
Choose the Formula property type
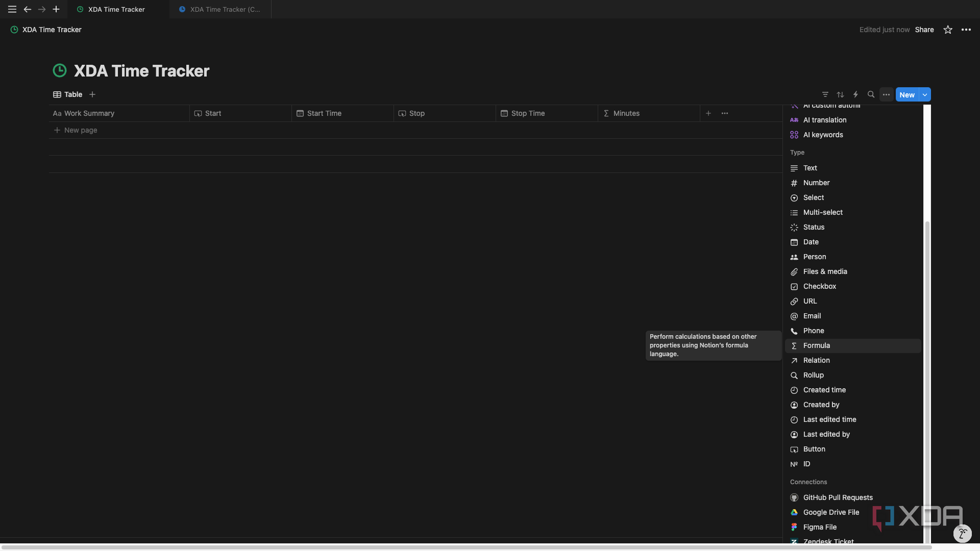(x=853, y=345)
